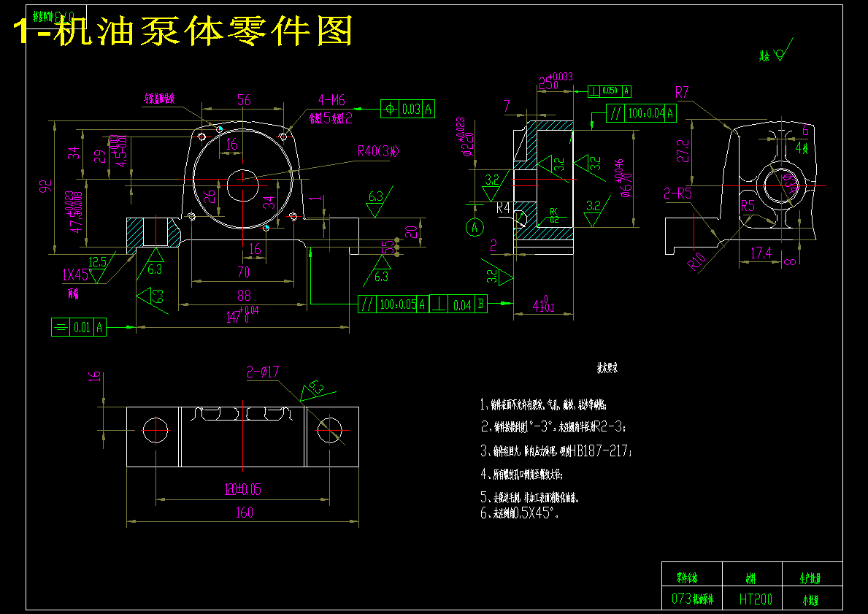868x614 pixels.
Task: Click the 88 width dimension
Action: (x=244, y=296)
